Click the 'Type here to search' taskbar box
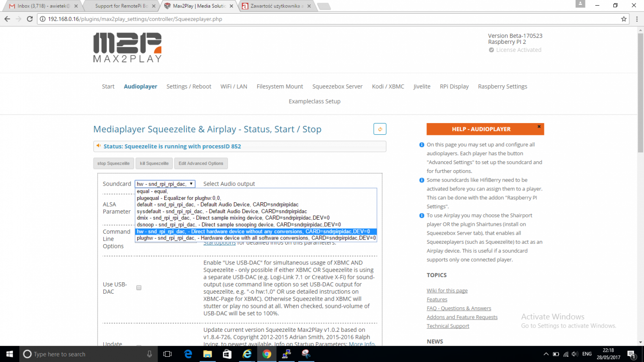The width and height of the screenshot is (644, 362). [x=88, y=354]
